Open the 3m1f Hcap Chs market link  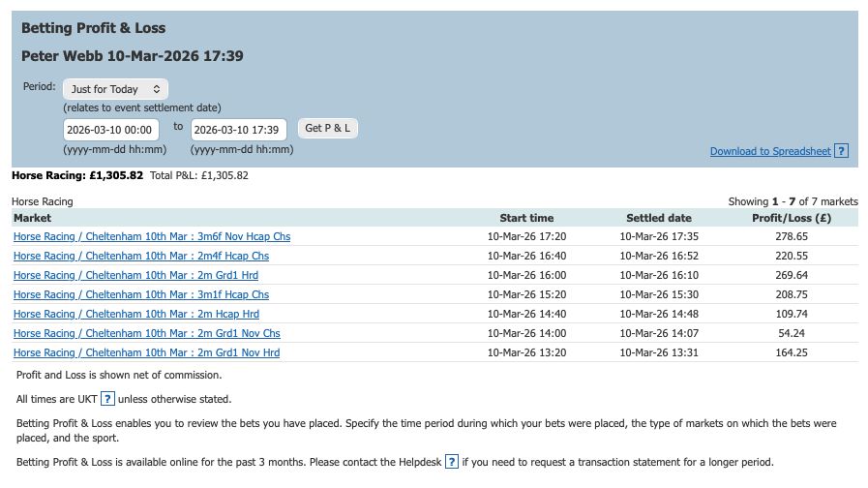(x=141, y=294)
